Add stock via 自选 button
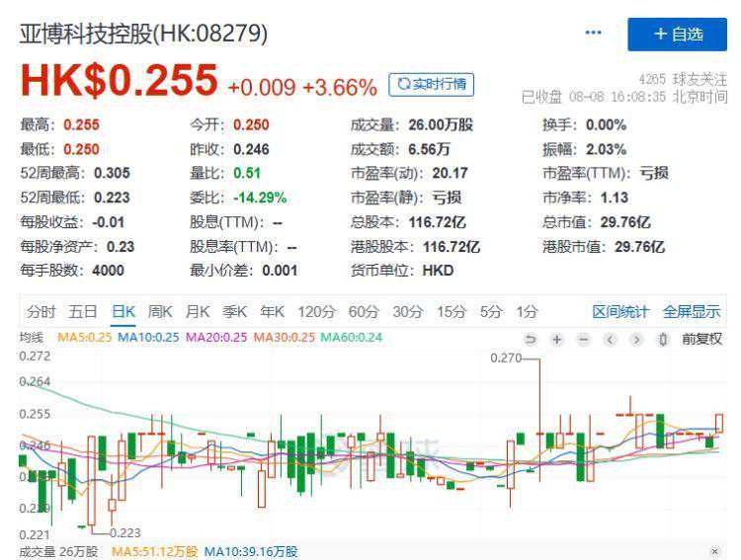 [677, 35]
